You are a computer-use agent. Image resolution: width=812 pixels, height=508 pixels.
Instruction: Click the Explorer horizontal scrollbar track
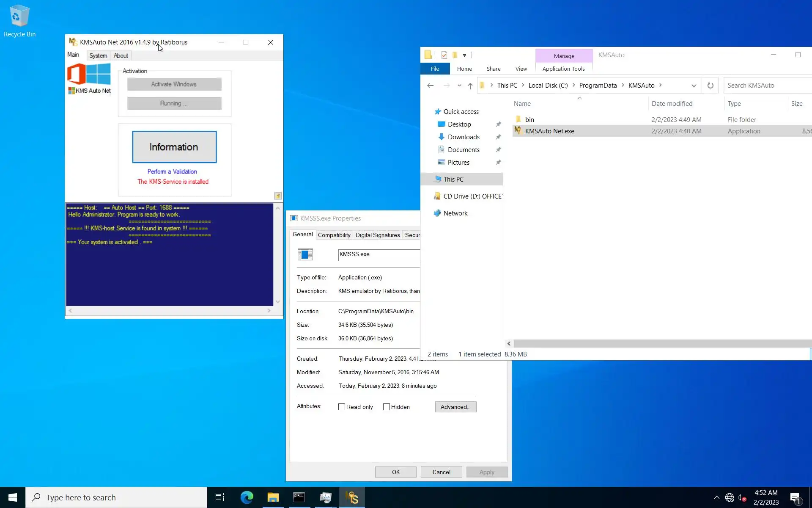pos(660,344)
